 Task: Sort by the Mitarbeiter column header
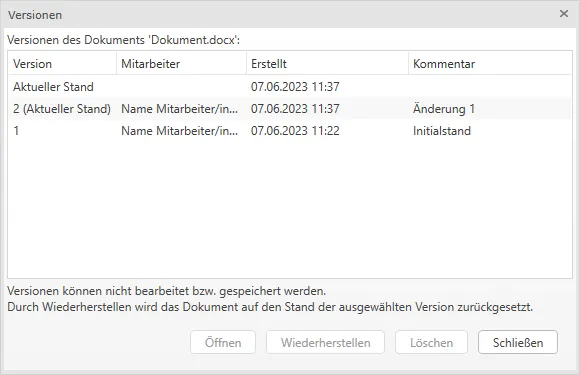coord(181,64)
